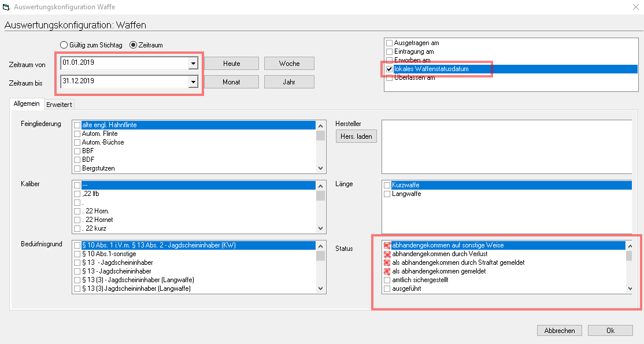Click the 'Heute' button
The width and height of the screenshot is (644, 344).
pyautogui.click(x=231, y=64)
